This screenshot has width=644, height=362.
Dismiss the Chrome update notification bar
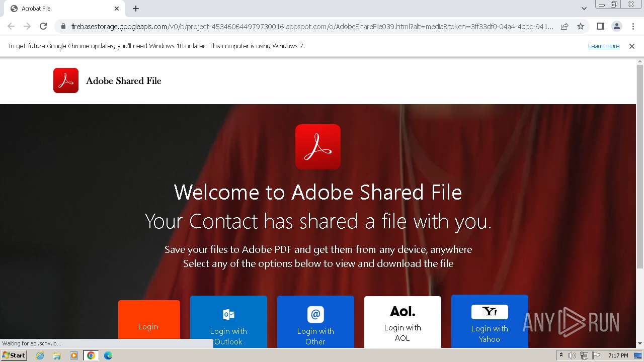(x=632, y=46)
